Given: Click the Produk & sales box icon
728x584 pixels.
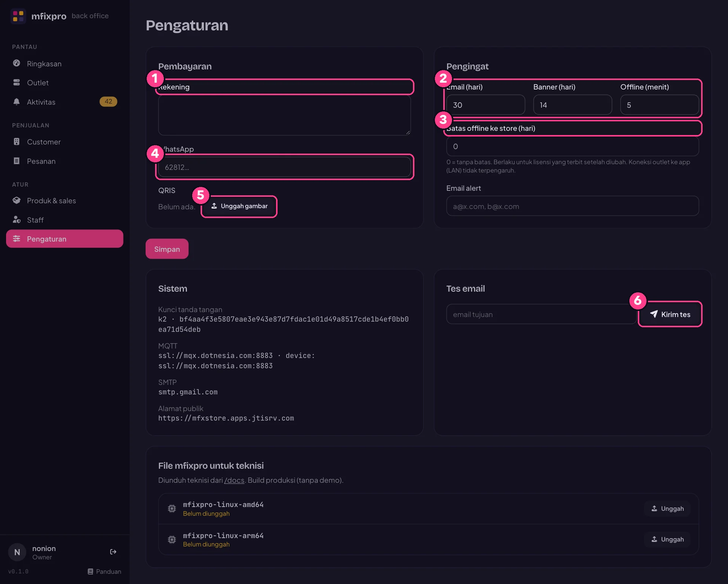Looking at the screenshot, I should (x=17, y=201).
